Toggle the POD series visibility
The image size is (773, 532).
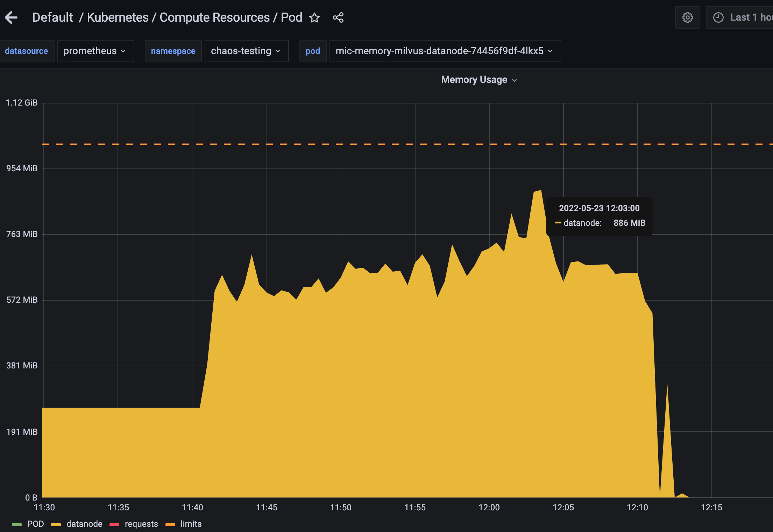tap(35, 524)
